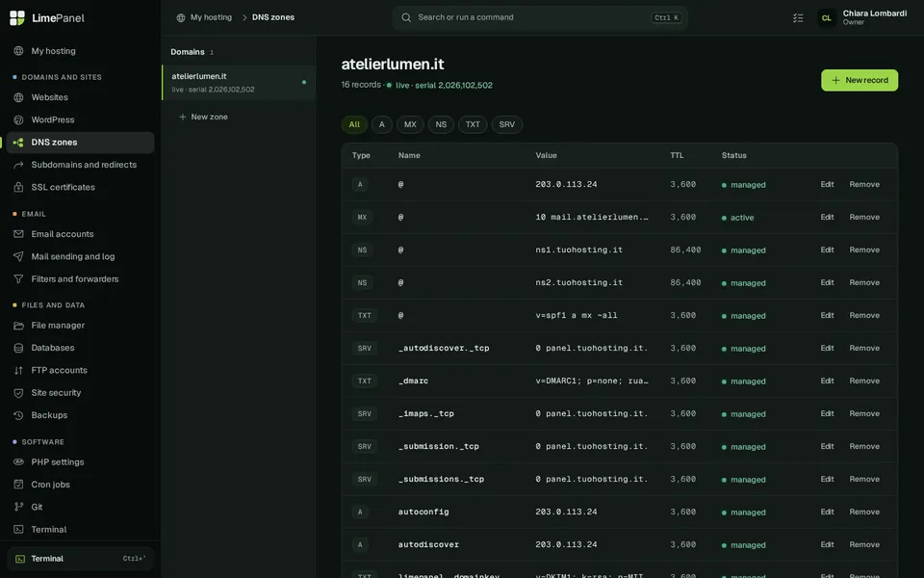The image size is (924, 578).
Task: Click the File manager folder icon
Action: [19, 326]
